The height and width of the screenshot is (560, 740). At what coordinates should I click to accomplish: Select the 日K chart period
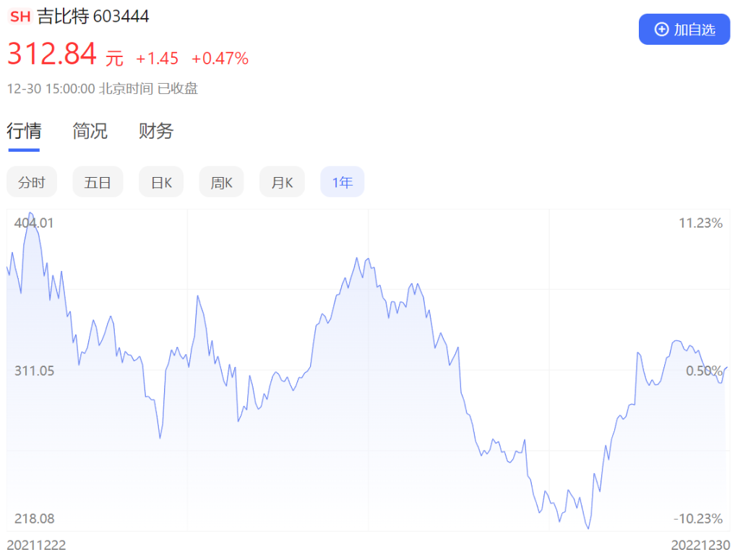[x=161, y=181]
